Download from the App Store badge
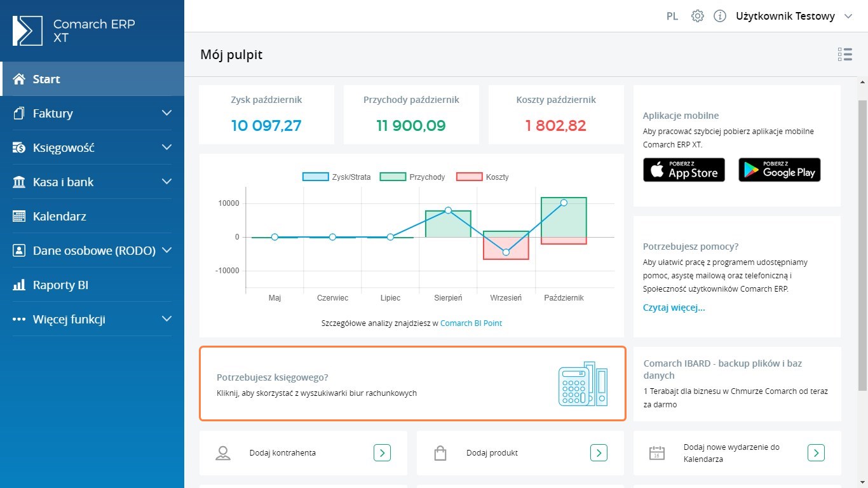This screenshot has width=868, height=488. click(x=684, y=170)
